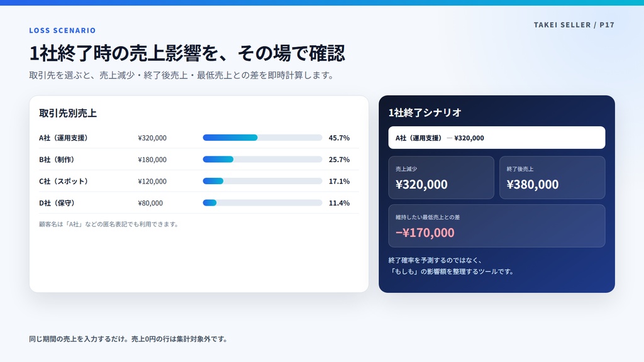The width and height of the screenshot is (644, 362).
Task: Click the text 終了確率を予測するのではなく
Action: coord(436,260)
